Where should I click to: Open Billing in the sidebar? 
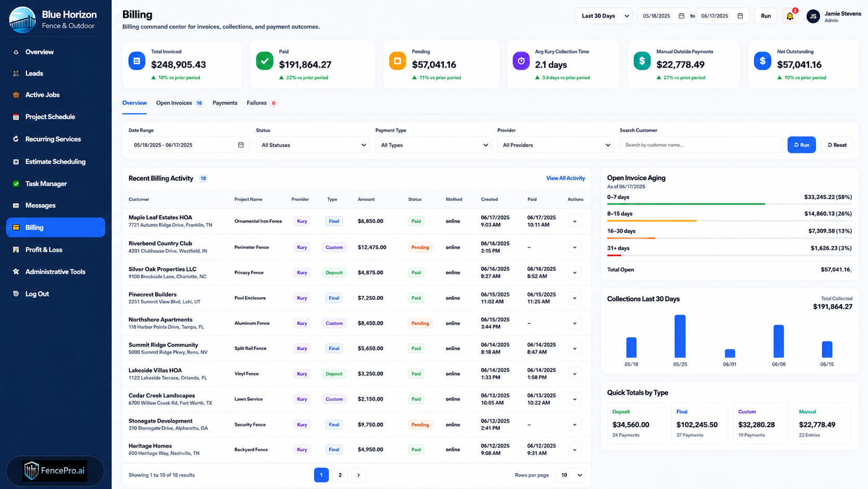56,228
